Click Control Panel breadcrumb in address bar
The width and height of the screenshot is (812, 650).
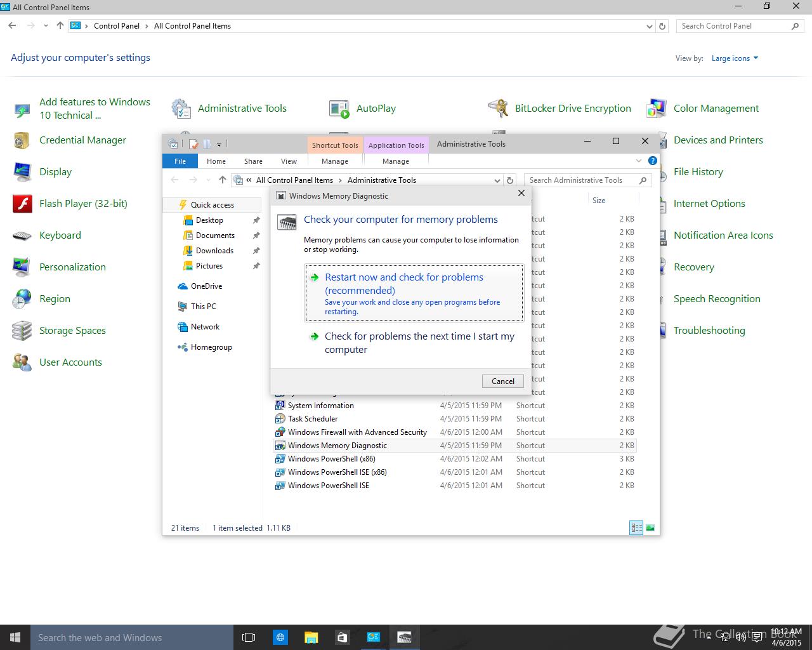pos(117,26)
